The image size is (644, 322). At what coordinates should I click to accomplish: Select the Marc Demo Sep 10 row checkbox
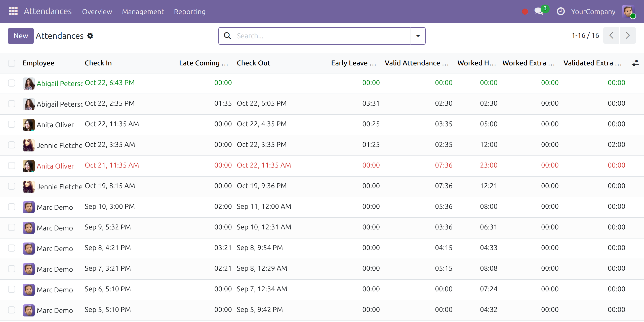[12, 207]
